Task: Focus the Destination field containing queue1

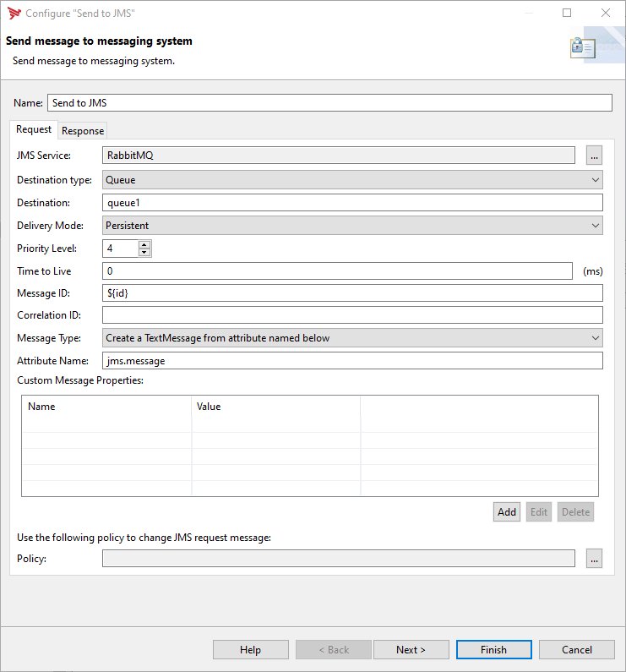Action: [x=352, y=203]
